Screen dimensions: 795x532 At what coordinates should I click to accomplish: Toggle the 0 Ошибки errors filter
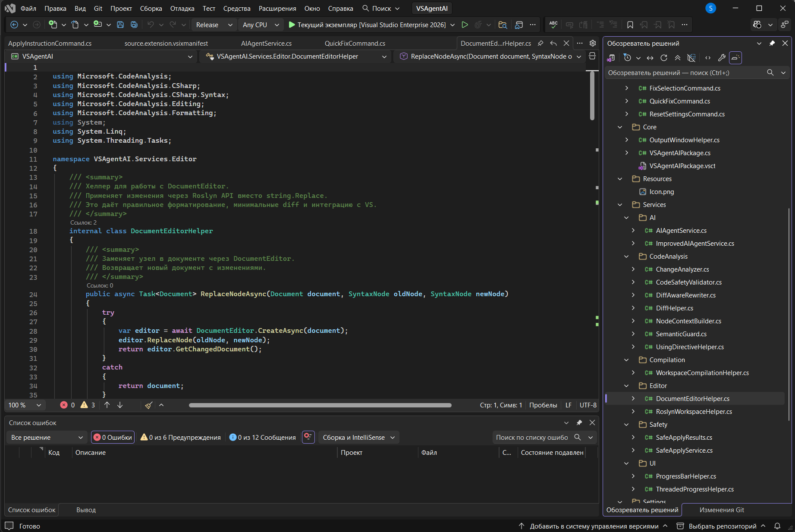pyautogui.click(x=113, y=438)
